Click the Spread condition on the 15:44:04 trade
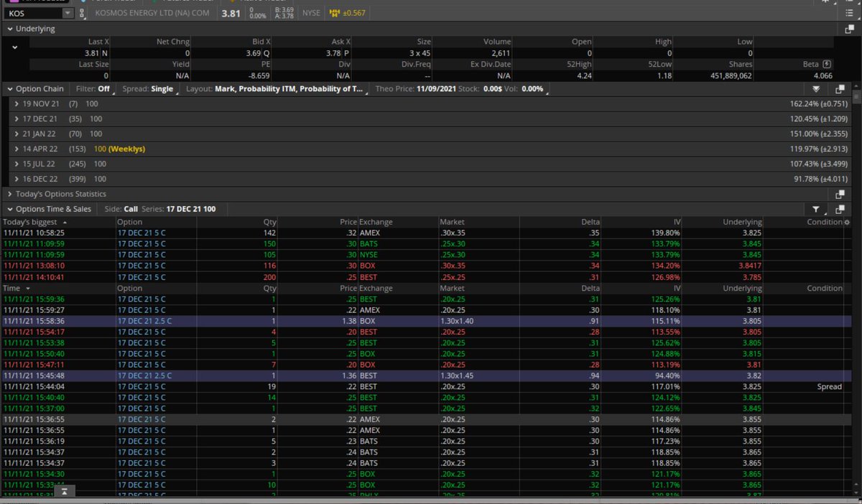This screenshot has width=862, height=504. pyautogui.click(x=829, y=386)
